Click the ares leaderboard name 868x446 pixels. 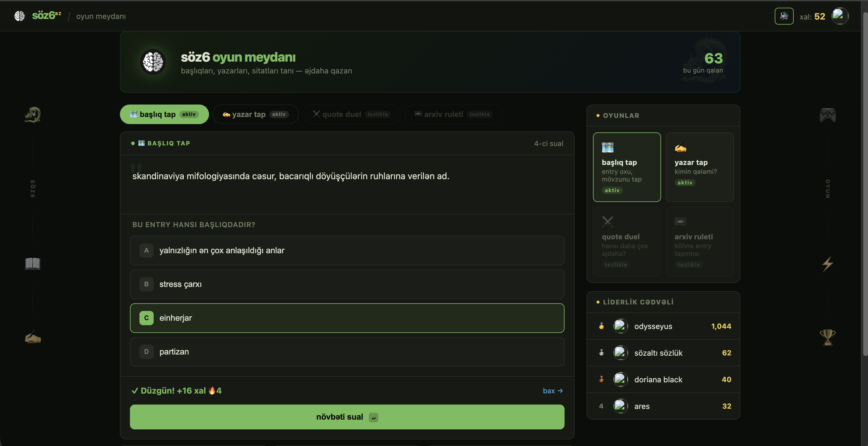pos(642,406)
